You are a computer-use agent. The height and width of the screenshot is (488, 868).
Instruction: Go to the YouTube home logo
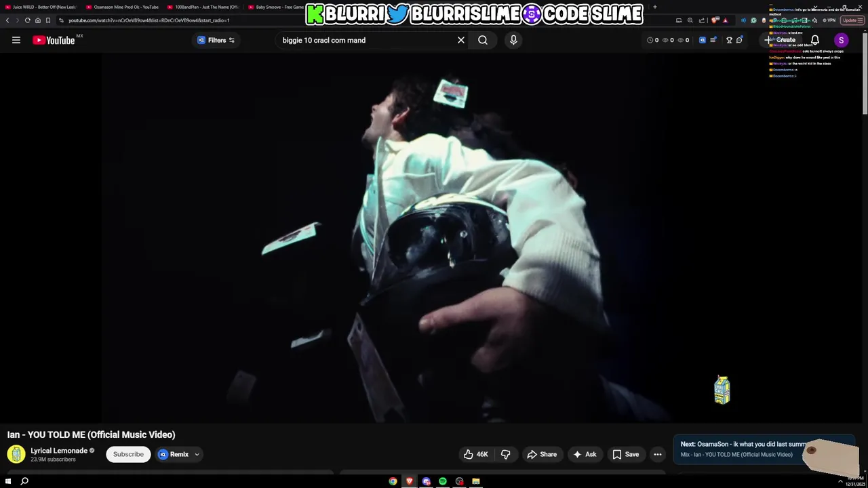click(54, 40)
